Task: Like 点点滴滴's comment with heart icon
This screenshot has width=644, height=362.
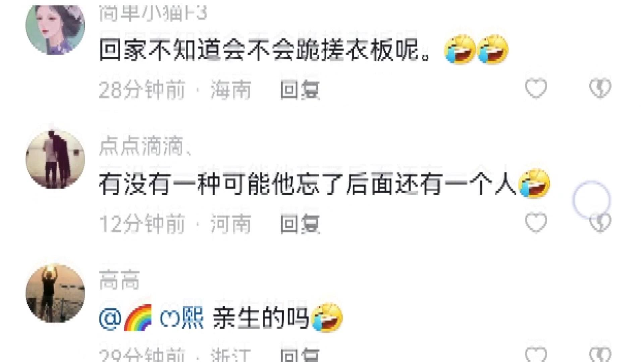Action: tap(536, 222)
